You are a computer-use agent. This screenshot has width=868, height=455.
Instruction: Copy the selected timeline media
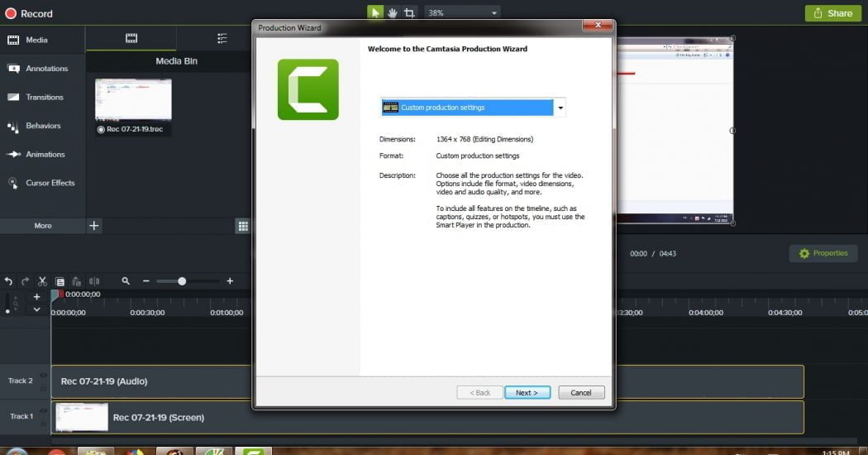click(x=60, y=281)
